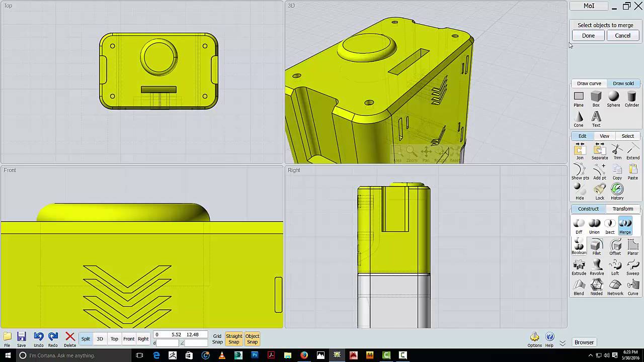
Task: Switch to the Split view
Action: tap(86, 339)
